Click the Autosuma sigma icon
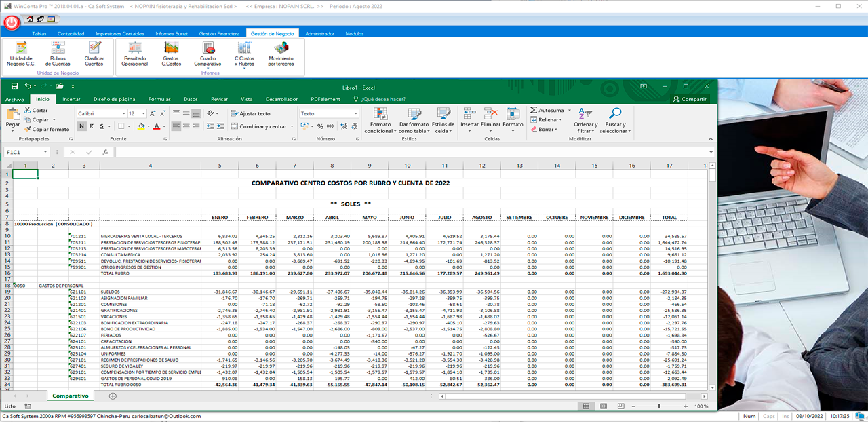Image resolution: width=868 pixels, height=422 pixels. click(x=534, y=110)
